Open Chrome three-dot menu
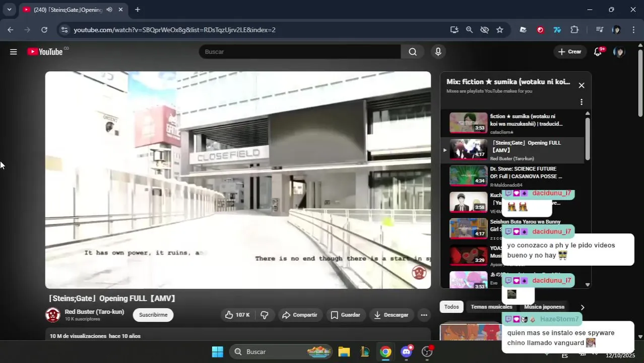 633,30
